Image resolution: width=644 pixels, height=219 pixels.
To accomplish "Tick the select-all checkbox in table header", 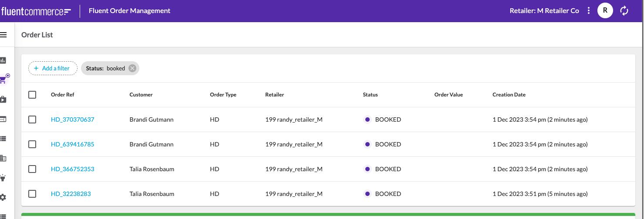I will click(x=32, y=95).
